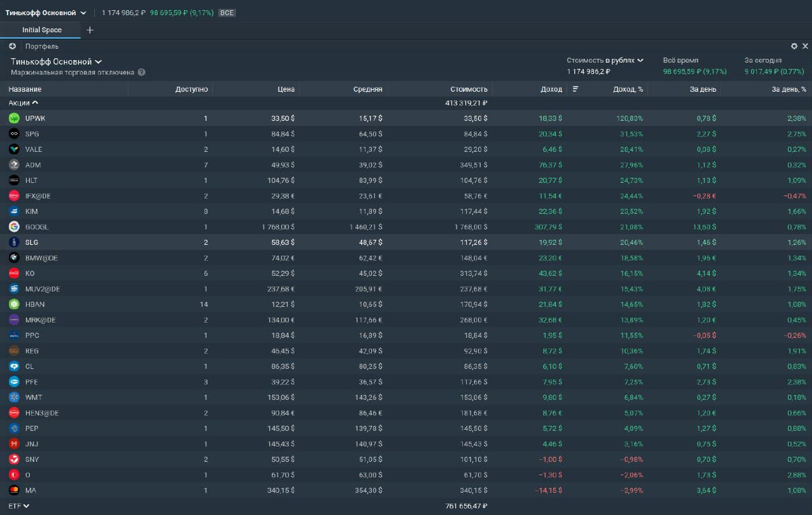
Task: Click the HEN3@DE Henkel logo icon
Action: [x=14, y=413]
